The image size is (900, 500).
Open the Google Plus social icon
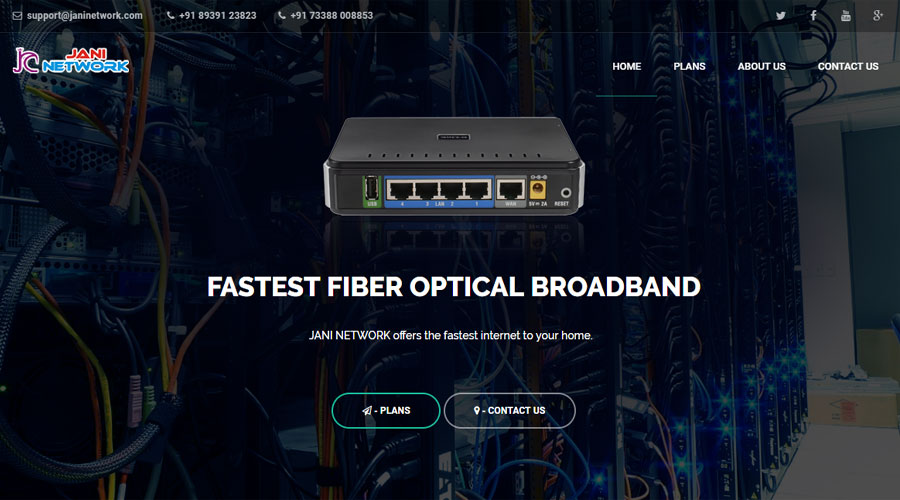[x=878, y=15]
